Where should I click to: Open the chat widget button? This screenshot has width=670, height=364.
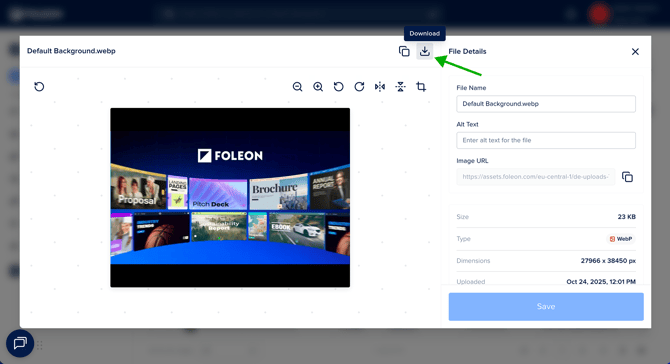(20, 343)
